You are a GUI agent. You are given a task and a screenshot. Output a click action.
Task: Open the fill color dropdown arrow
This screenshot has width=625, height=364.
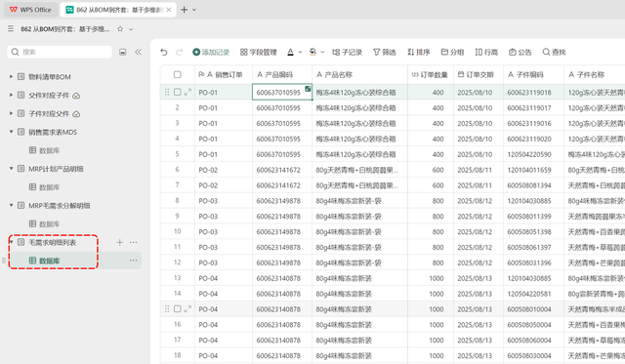coord(322,52)
